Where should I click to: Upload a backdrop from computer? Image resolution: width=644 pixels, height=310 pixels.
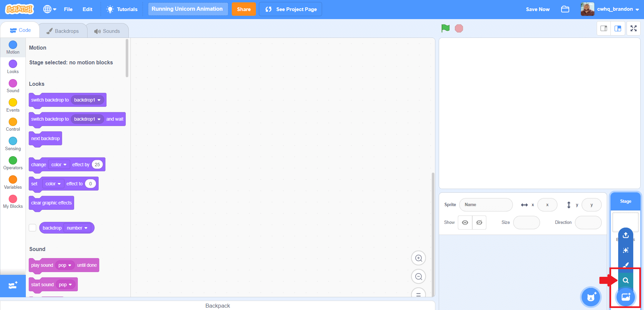click(x=625, y=235)
